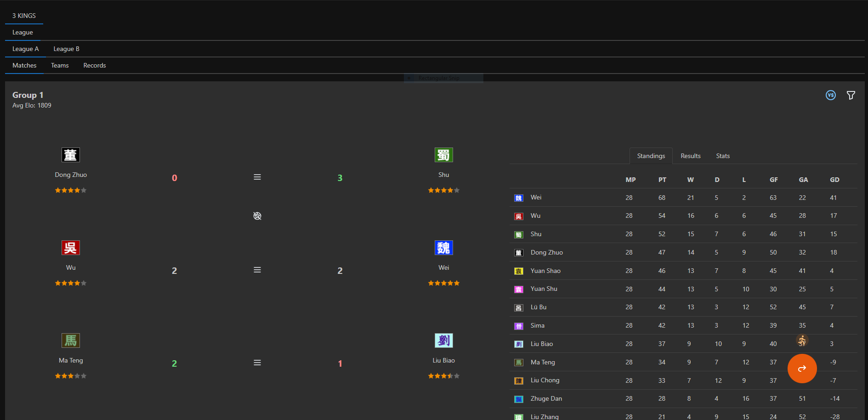This screenshot has height=420, width=868.
Task: Click the orange share floating button
Action: (802, 369)
